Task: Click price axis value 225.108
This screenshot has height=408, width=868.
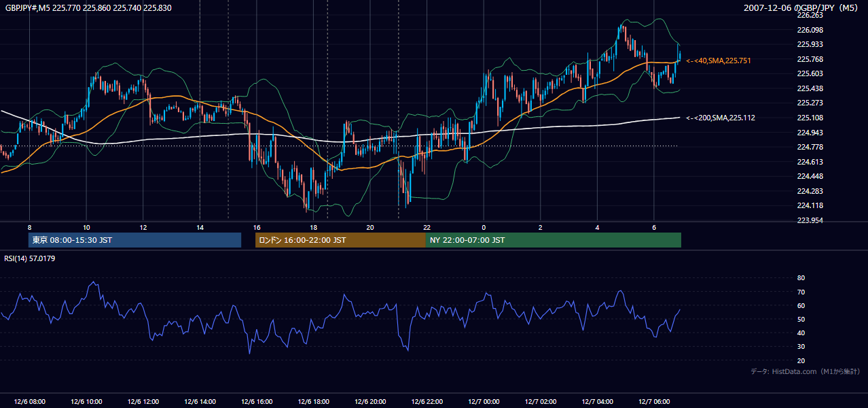Action: (810, 118)
